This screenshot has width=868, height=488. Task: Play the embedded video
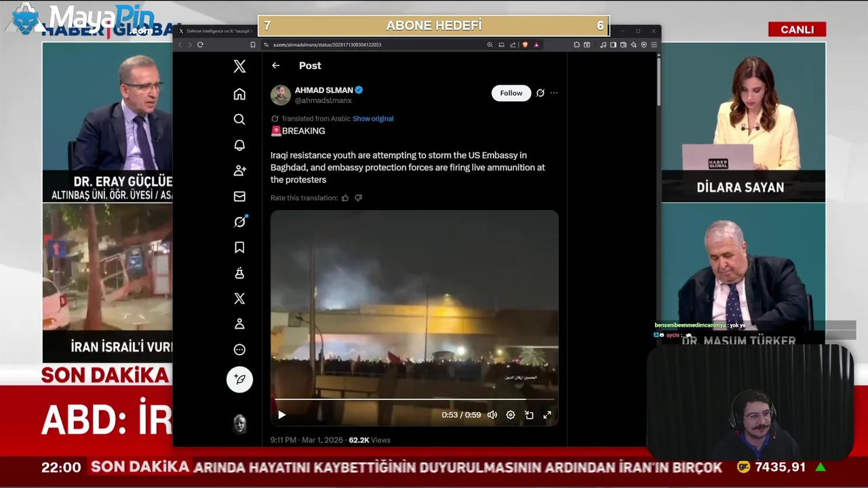point(282,415)
